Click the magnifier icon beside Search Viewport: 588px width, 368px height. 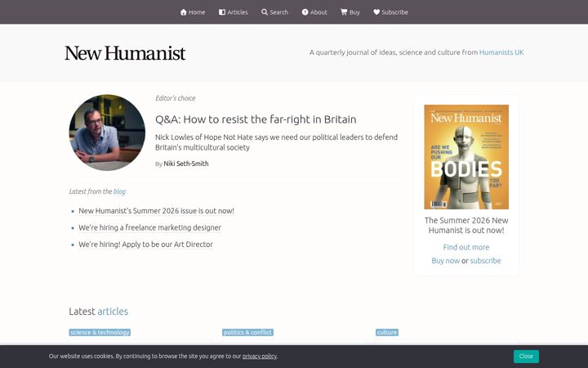pyautogui.click(x=265, y=12)
